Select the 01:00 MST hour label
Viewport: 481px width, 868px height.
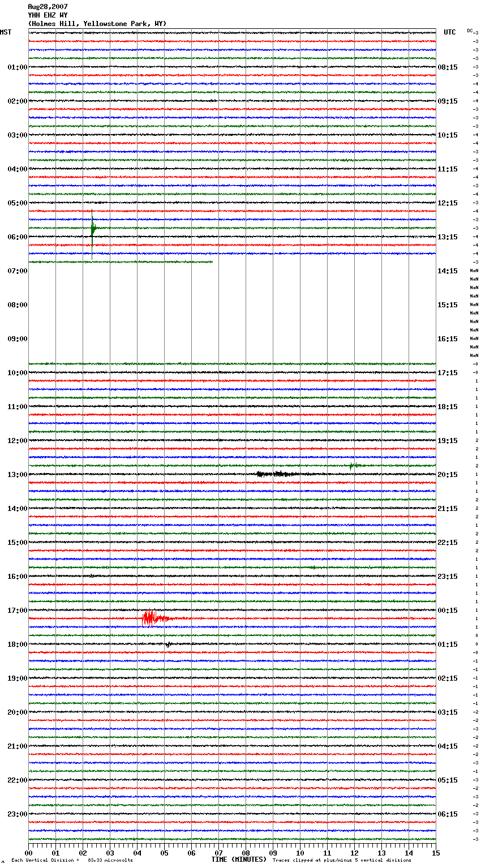point(18,67)
